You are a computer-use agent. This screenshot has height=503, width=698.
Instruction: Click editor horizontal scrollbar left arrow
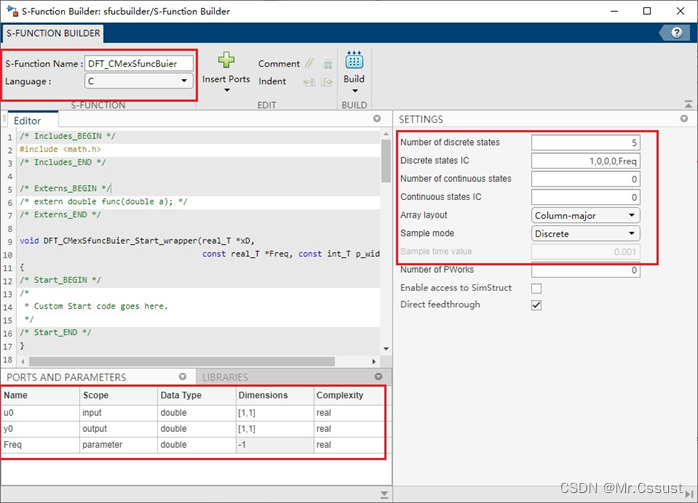(x=23, y=361)
